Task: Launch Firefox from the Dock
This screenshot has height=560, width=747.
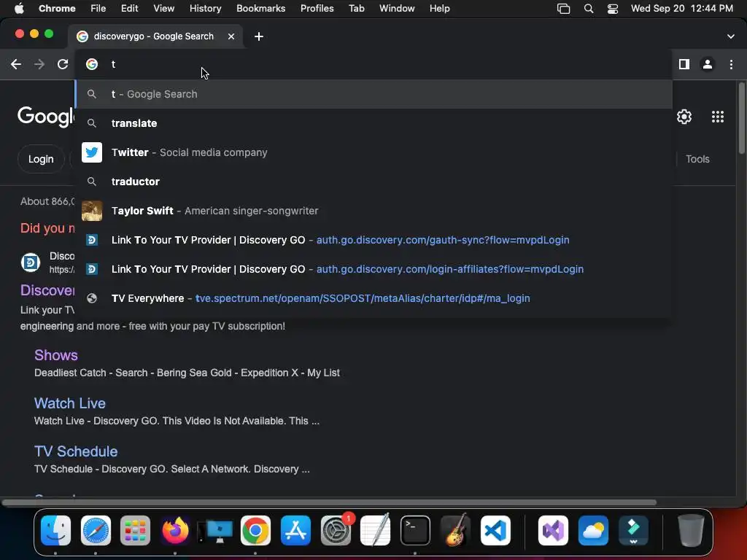Action: point(175,531)
